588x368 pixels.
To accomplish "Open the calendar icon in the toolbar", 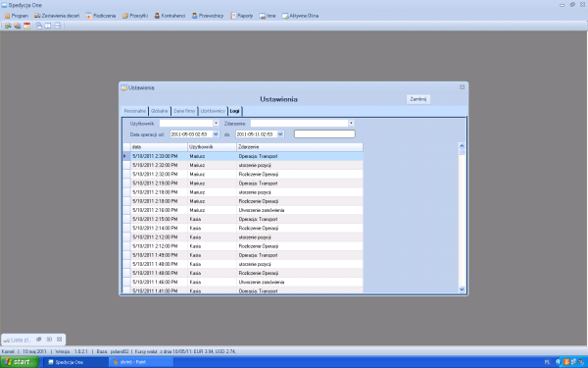I will [x=27, y=26].
